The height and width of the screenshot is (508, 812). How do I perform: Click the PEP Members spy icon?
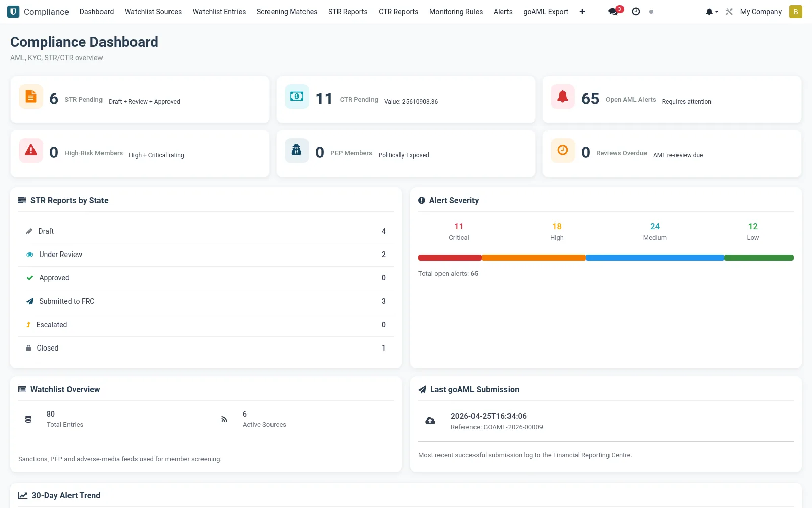(297, 150)
